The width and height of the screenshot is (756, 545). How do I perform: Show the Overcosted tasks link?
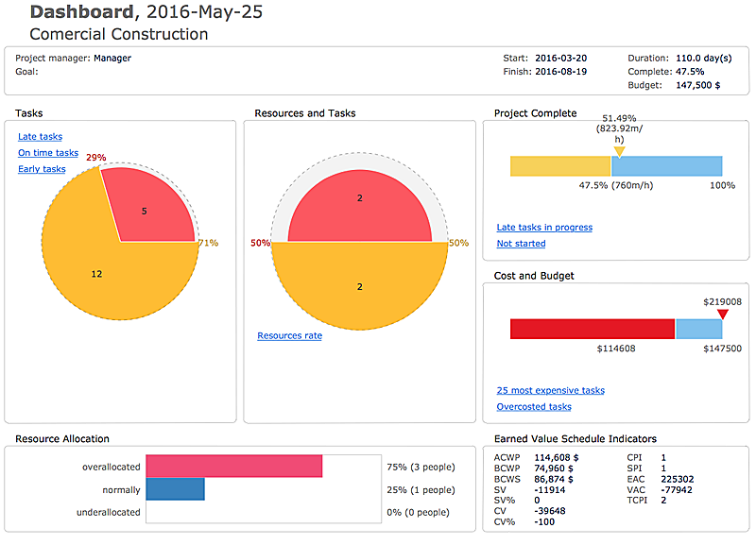[x=534, y=407]
